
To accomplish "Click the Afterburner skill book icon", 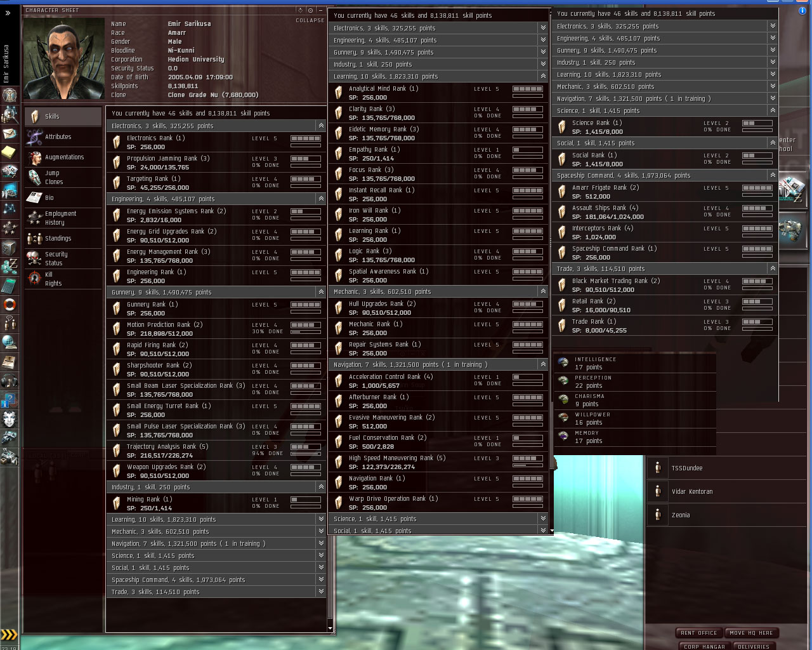I will tap(339, 401).
